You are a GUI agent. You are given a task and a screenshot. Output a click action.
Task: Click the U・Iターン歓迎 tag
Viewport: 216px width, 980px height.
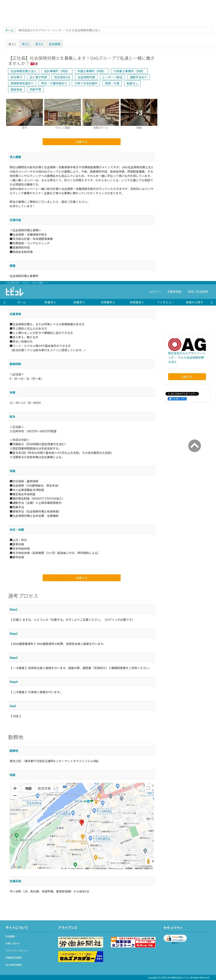tap(112, 77)
